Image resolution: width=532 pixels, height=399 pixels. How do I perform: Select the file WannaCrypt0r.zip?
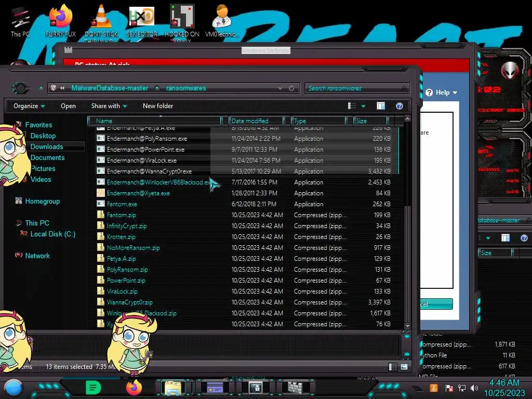click(243, 302)
